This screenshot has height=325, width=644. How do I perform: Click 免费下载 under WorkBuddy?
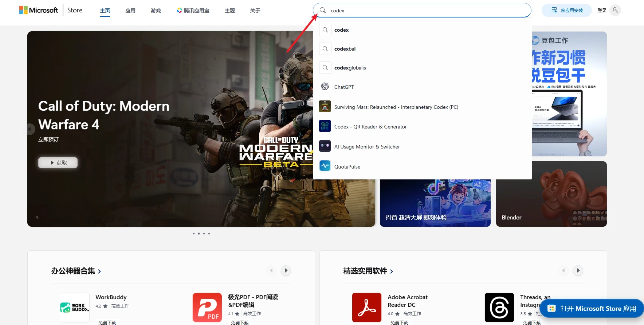[x=107, y=322]
